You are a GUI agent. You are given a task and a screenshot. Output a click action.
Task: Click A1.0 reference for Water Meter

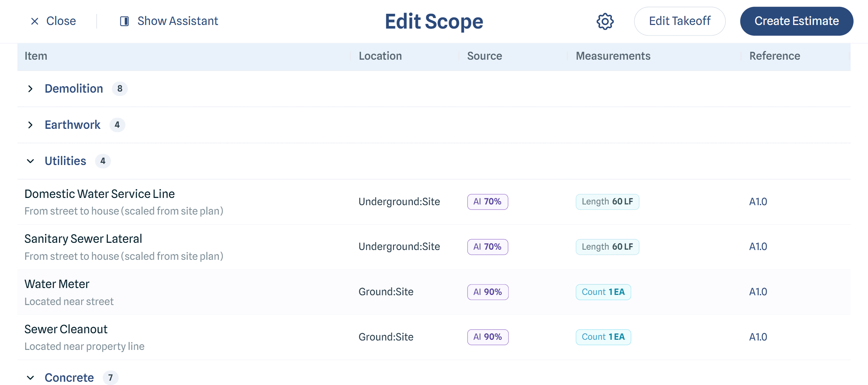(758, 292)
